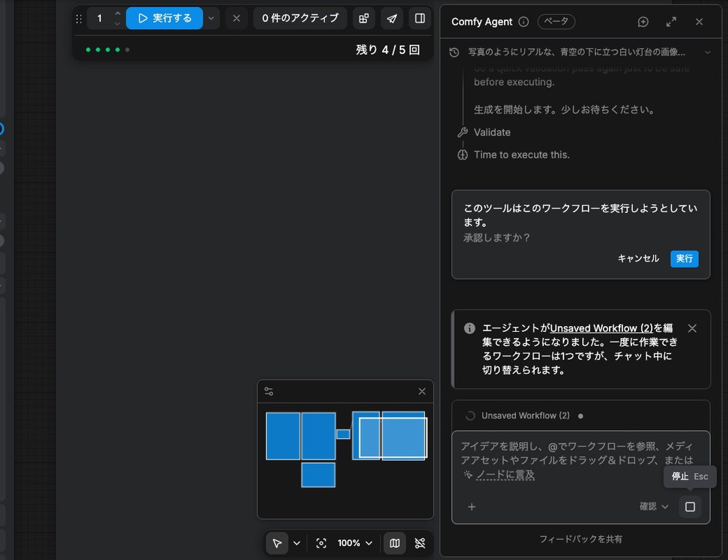Open minimap settings sliders icon
728x560 pixels.
pyautogui.click(x=269, y=391)
